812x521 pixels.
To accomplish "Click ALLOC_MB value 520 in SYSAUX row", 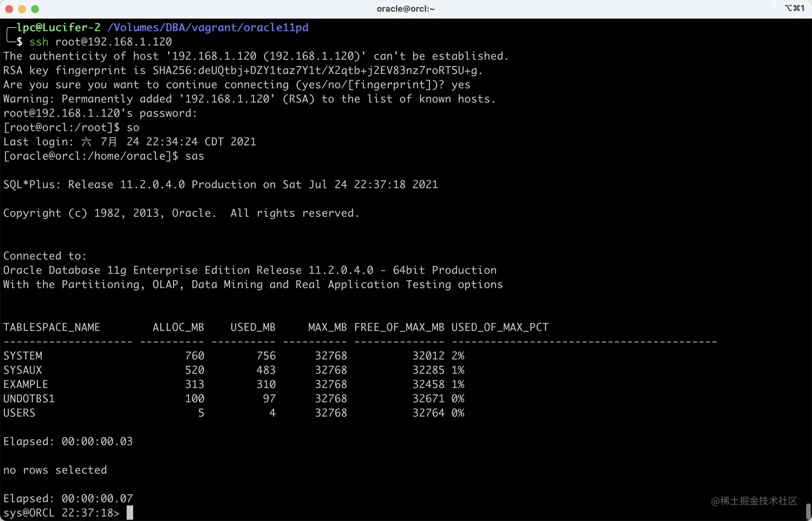I will coord(194,370).
